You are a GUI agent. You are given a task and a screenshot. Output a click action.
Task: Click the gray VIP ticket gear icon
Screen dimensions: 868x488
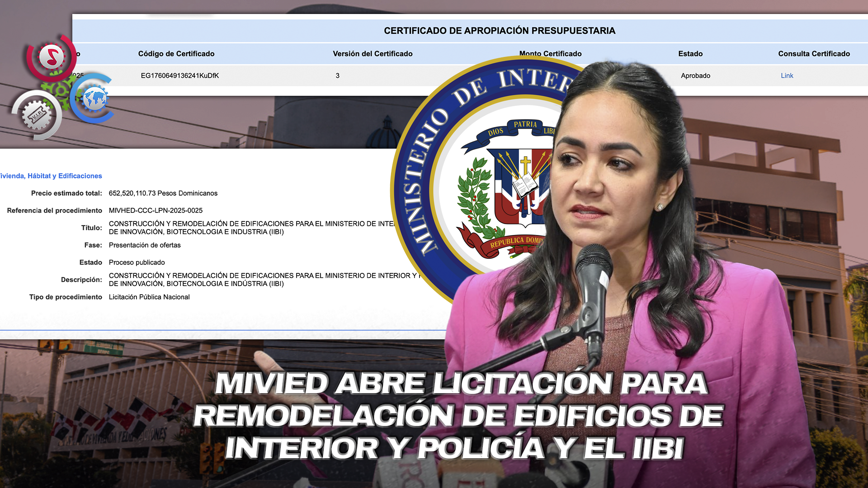(37, 115)
